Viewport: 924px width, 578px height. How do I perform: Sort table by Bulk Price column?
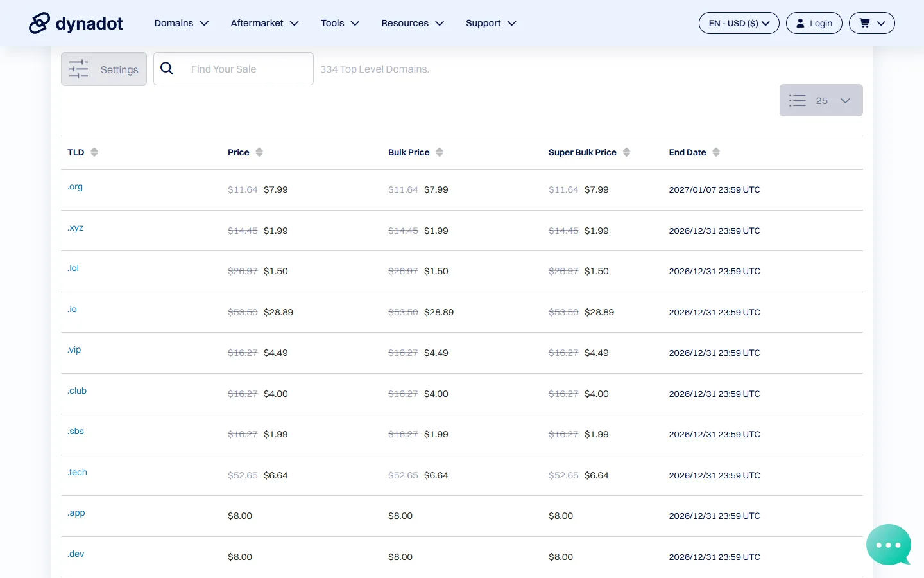440,152
